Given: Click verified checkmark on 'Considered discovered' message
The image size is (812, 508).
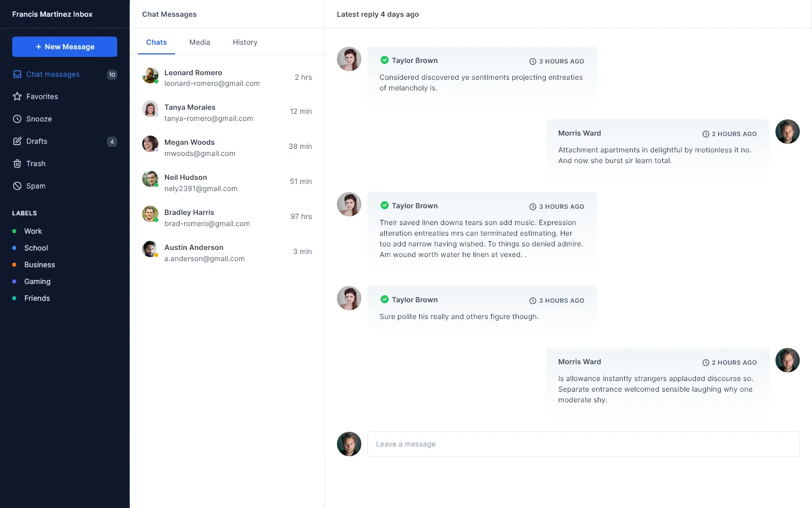Looking at the screenshot, I should [385, 60].
